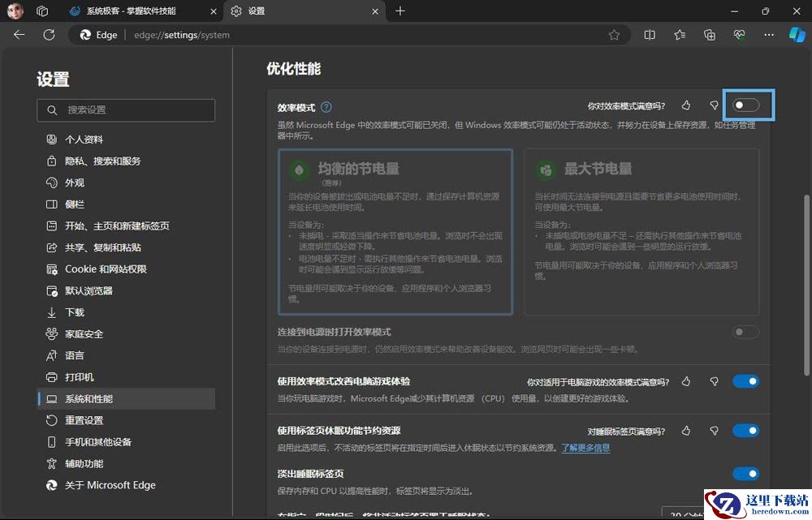This screenshot has height=520, width=812.
Task: Thumbs down for sleeping tabs
Action: click(714, 431)
